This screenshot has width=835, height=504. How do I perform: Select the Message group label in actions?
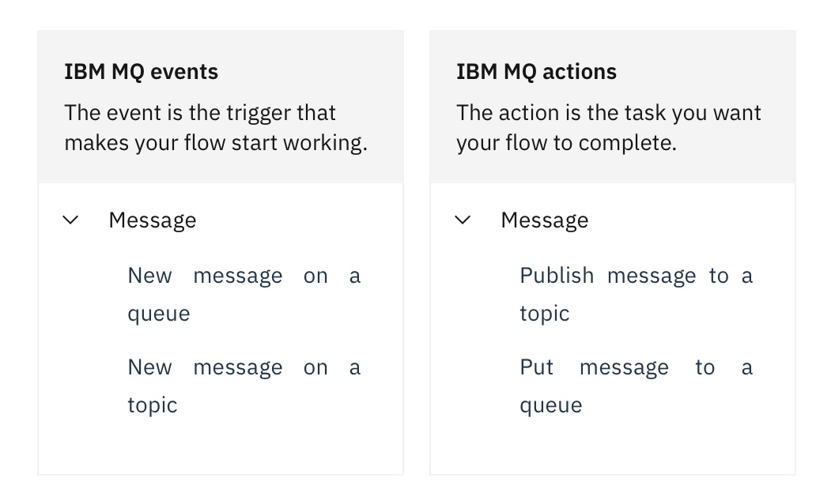click(x=545, y=220)
